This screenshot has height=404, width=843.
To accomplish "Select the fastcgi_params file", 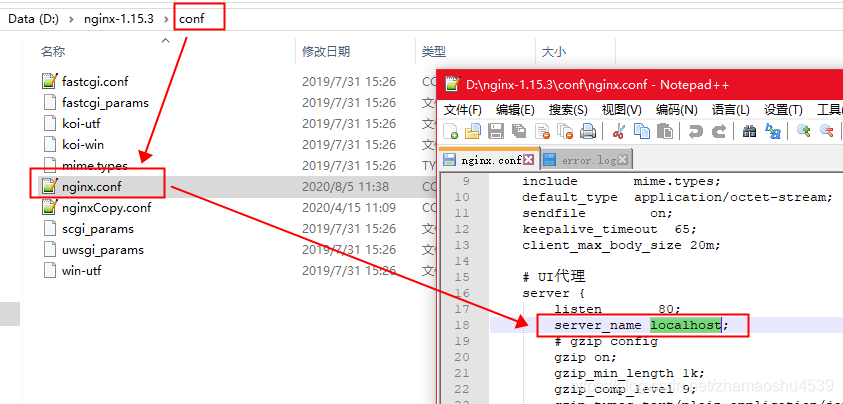I will point(105,103).
